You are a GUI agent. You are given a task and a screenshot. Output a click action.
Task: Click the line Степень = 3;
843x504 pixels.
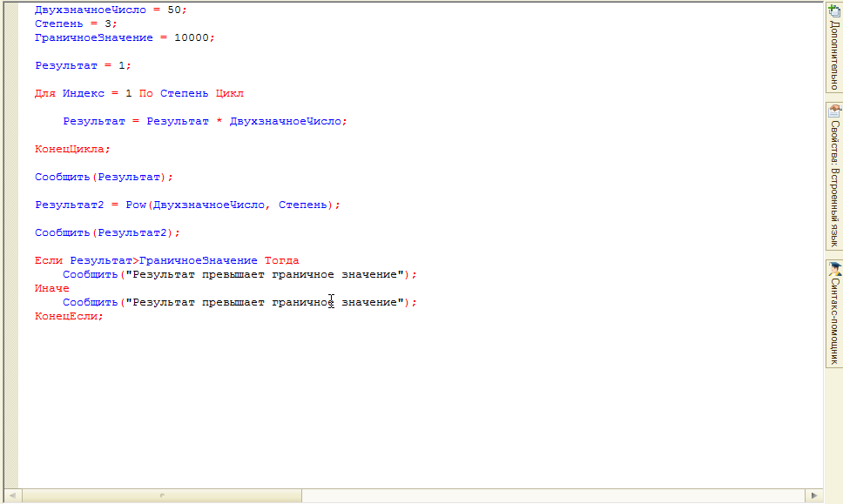[76, 24]
